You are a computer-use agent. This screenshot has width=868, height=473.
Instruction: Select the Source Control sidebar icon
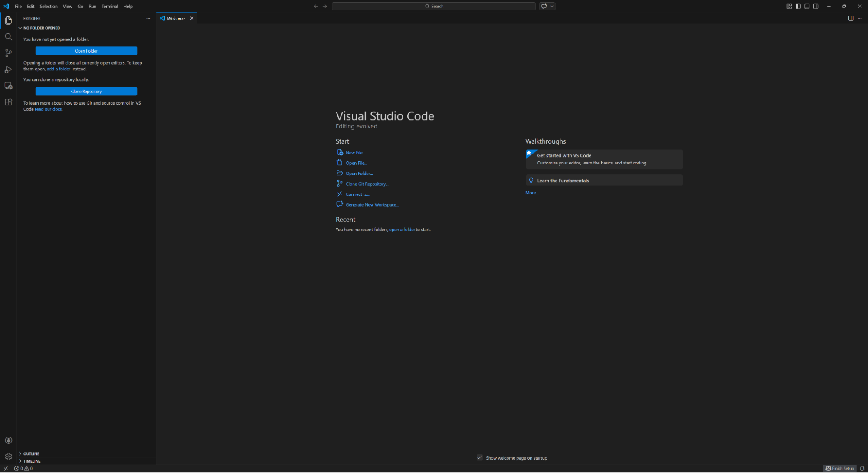coord(8,53)
